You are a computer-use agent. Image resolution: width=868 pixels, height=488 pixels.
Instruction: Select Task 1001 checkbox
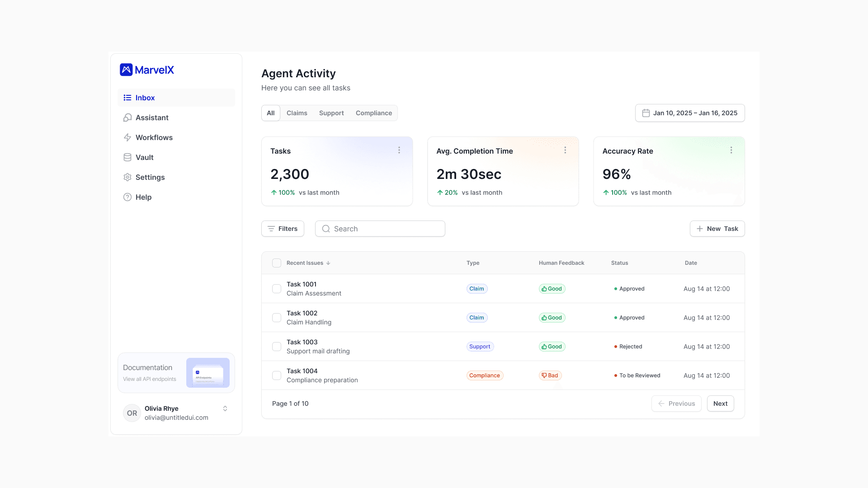[x=277, y=289]
